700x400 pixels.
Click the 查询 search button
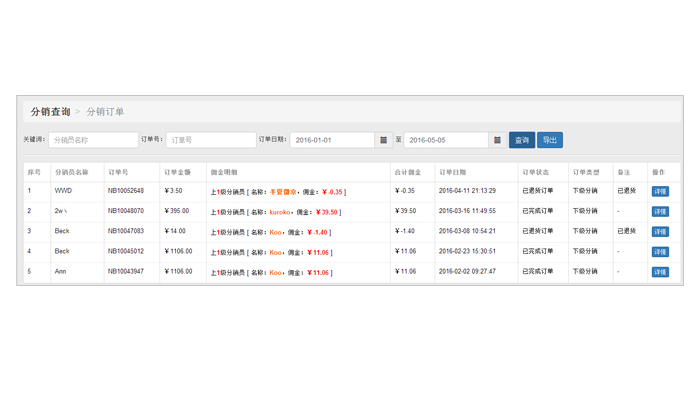tap(521, 140)
